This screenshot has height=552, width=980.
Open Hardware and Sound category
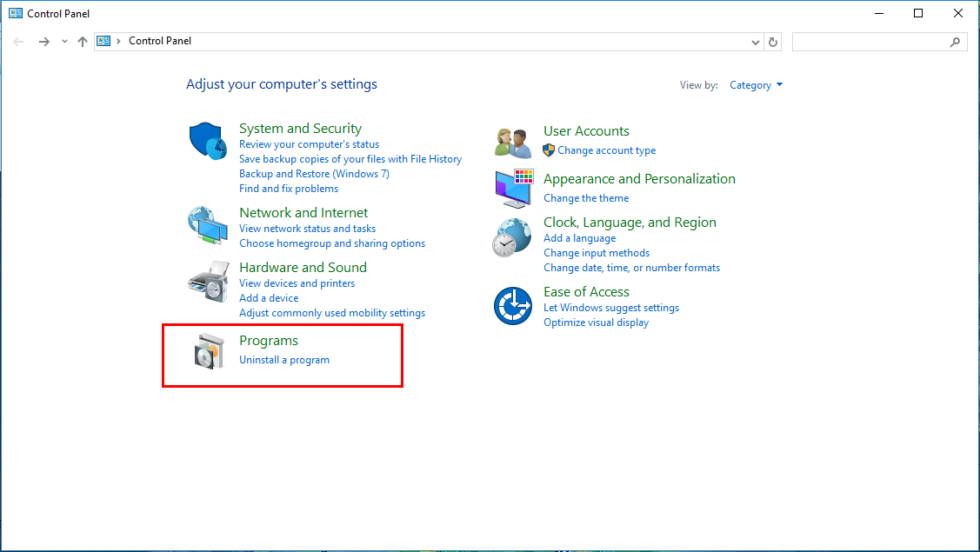tap(303, 268)
